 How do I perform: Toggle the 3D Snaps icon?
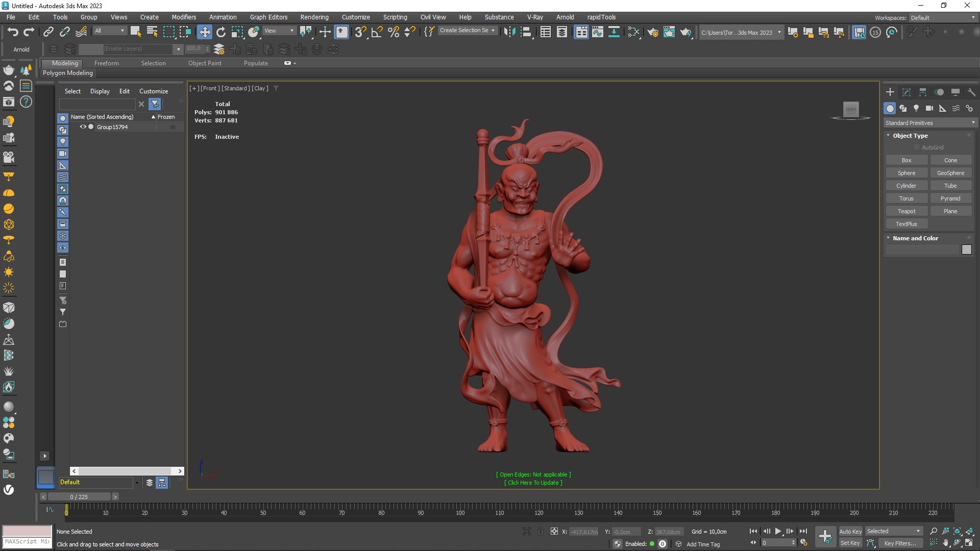click(x=360, y=32)
